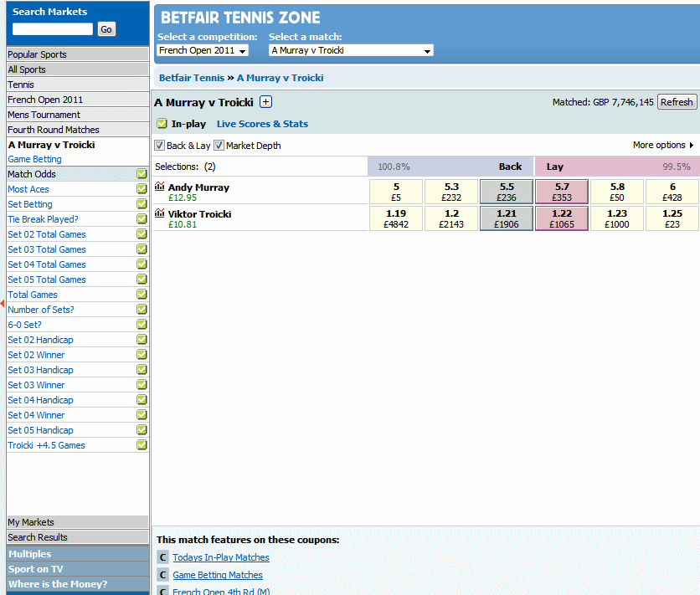Click the Go search button
The image size is (700, 595).
pos(106,29)
